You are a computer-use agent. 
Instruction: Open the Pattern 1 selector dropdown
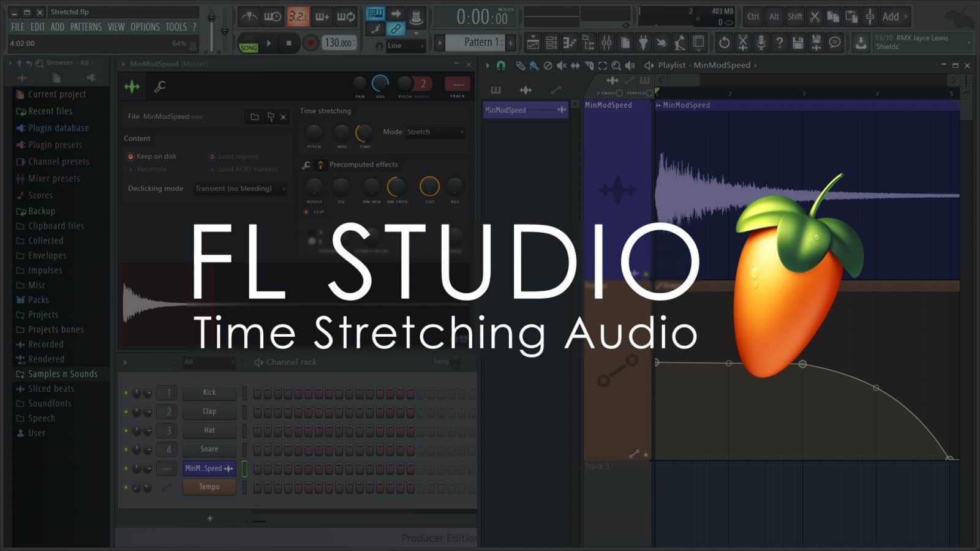475,42
